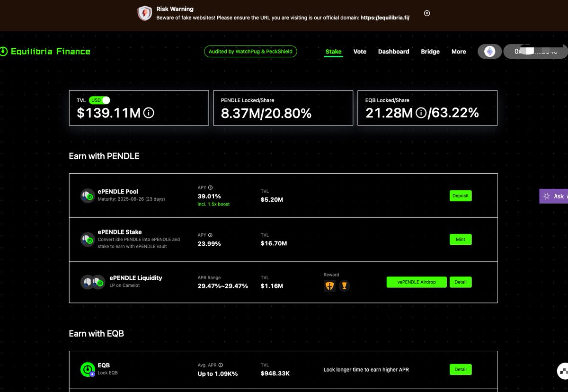Click the Equilibria Finance brand name
Screen dimensions: 568x392
(x=50, y=51)
